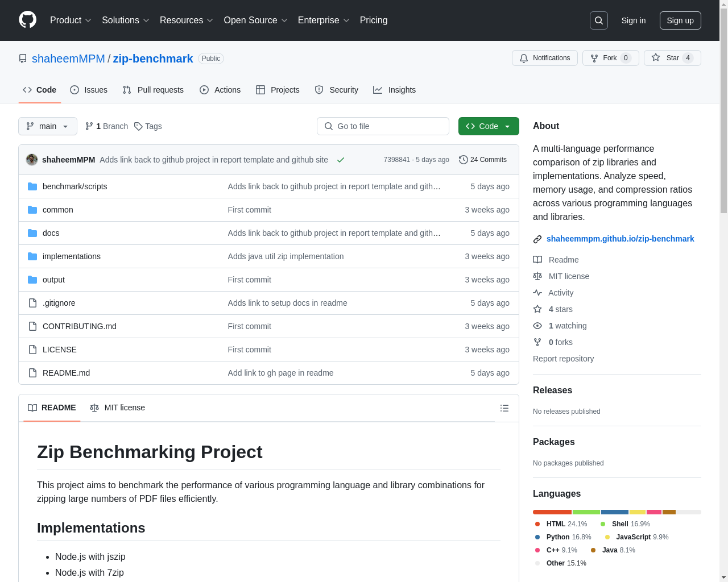This screenshot has width=728, height=582.
Task: Click shaheemMPM avatar in commit row
Action: point(32,160)
